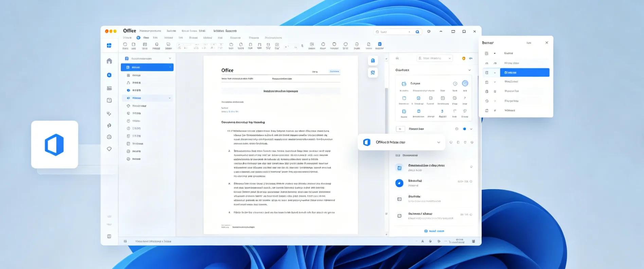
Task: Select the solid blue row in the navigation list
Action: coord(147,67)
